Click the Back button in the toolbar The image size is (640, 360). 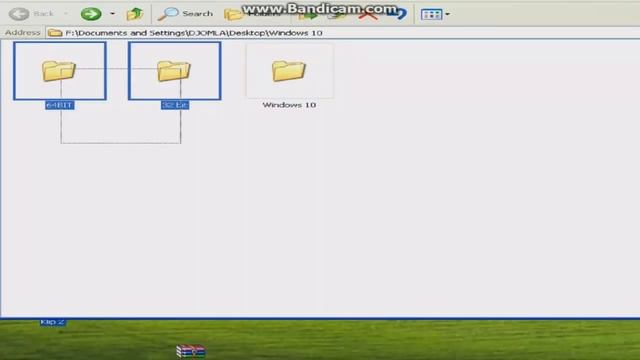tap(32, 14)
